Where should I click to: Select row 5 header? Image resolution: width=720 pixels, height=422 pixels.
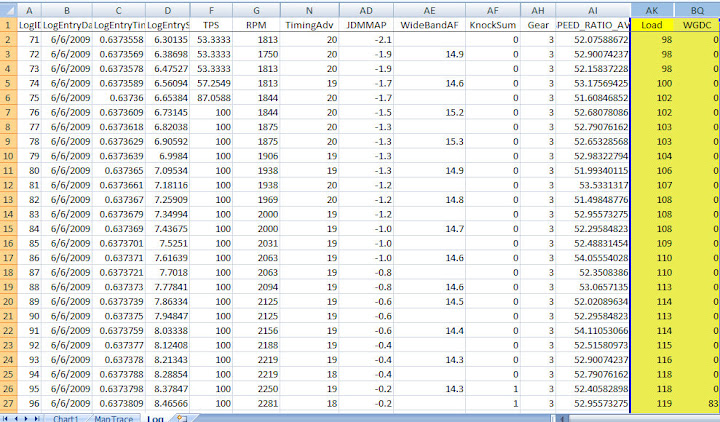8,83
